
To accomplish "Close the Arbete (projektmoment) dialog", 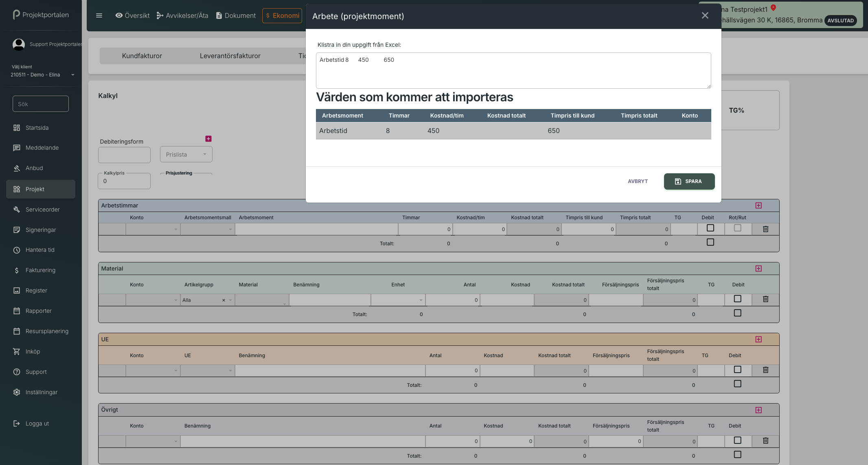I will pos(705,15).
